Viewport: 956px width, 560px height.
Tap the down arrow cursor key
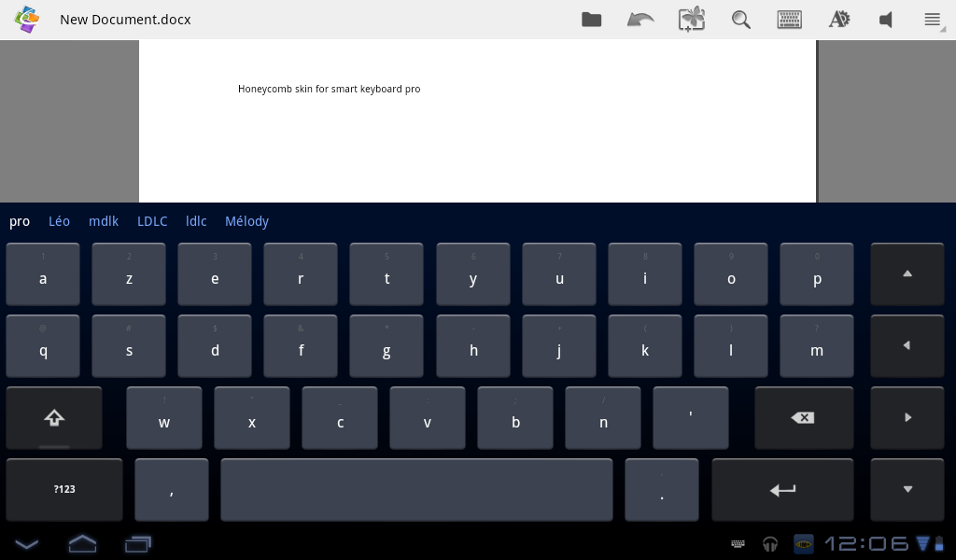point(907,490)
